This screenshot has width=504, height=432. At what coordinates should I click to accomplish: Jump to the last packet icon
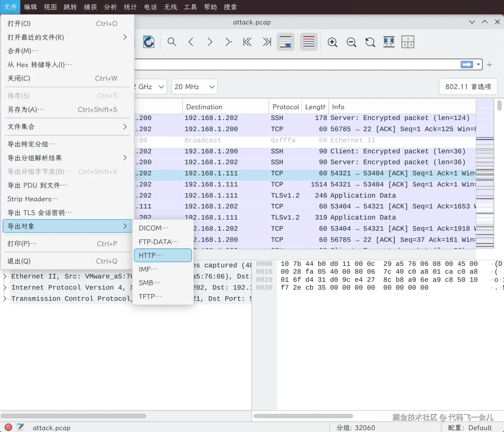267,42
